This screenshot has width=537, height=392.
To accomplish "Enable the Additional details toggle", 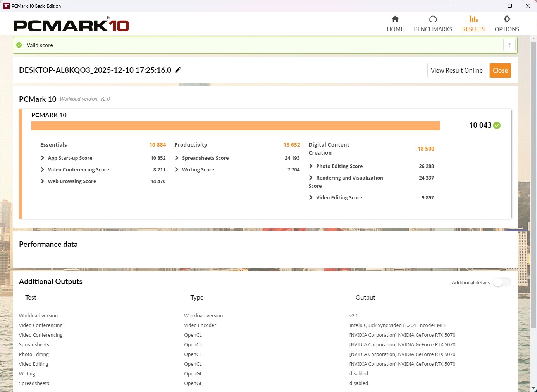I will pos(502,282).
